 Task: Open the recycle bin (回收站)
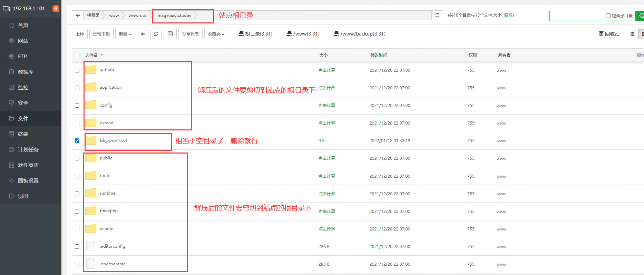pos(609,34)
